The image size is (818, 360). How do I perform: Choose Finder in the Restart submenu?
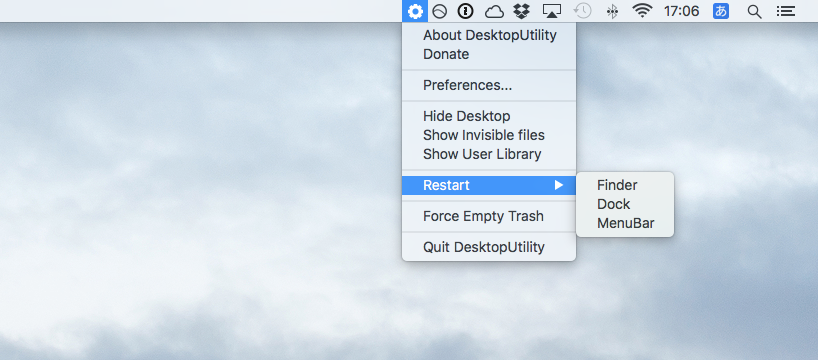625,185
